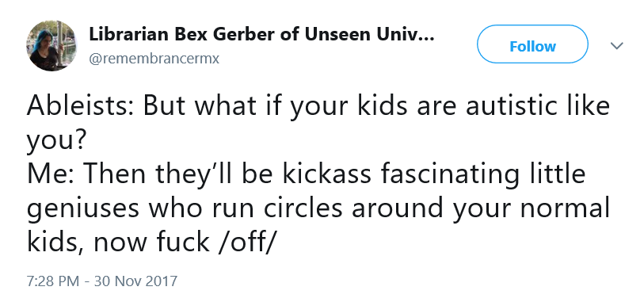The image size is (644, 302).
Task: Click the word around in tweet
Action: [397, 208]
